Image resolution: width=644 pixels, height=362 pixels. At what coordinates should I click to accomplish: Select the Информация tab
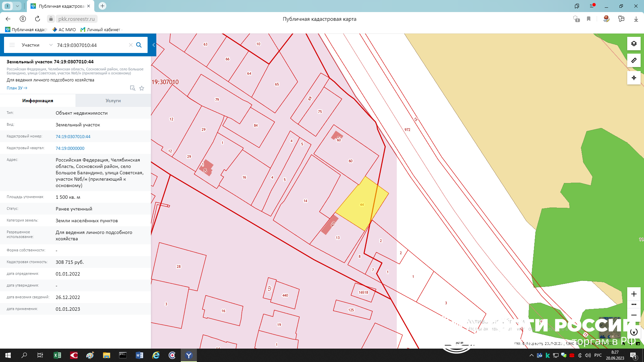coord(38,101)
